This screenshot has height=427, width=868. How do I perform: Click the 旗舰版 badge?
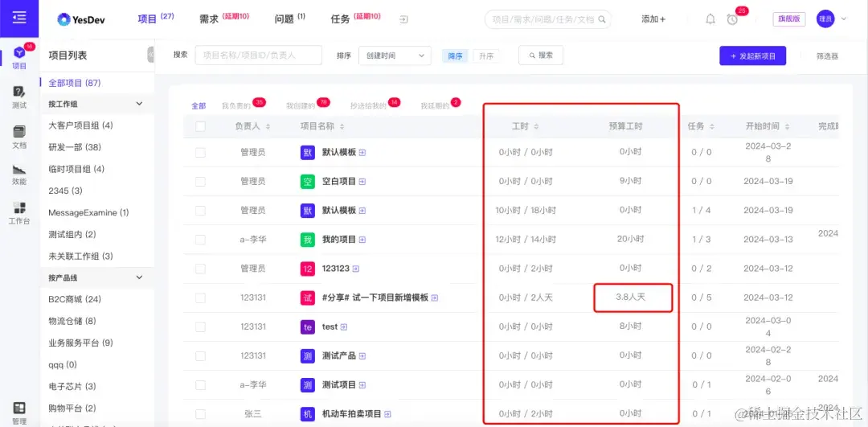click(x=789, y=18)
